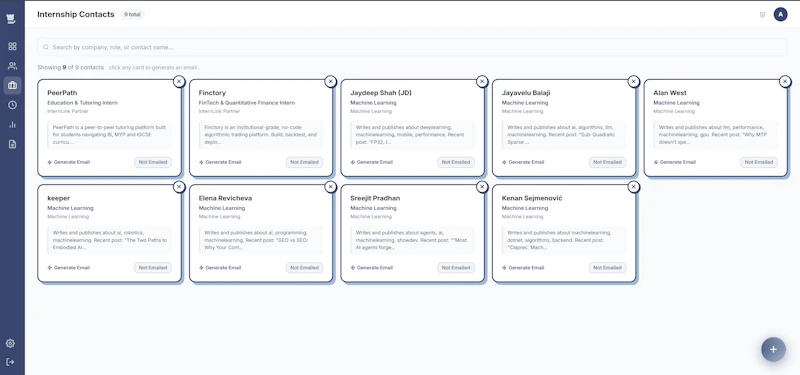800x375 pixels.
Task: Click the keeper card title
Action: [x=59, y=198]
